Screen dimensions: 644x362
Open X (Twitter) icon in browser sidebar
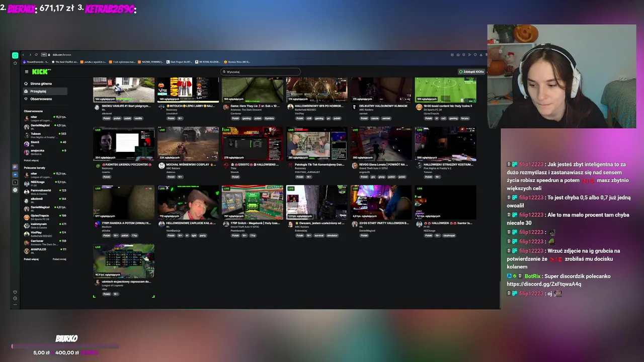[15, 182]
